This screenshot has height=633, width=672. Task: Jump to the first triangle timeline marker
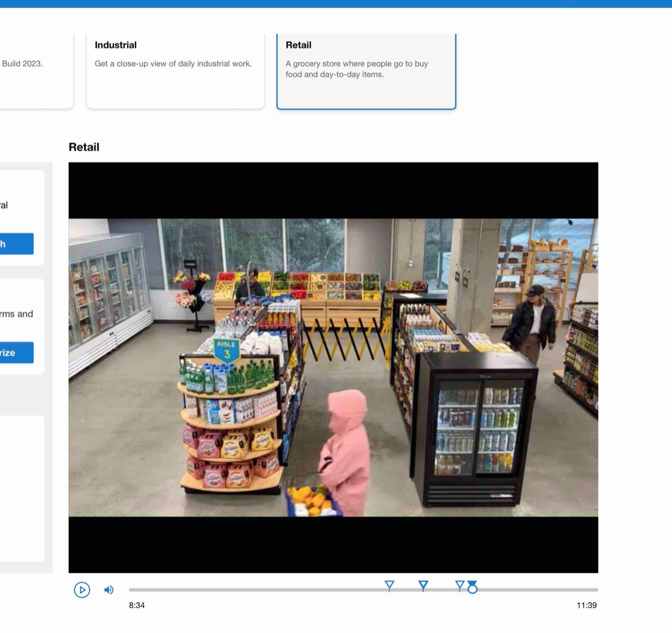point(389,585)
